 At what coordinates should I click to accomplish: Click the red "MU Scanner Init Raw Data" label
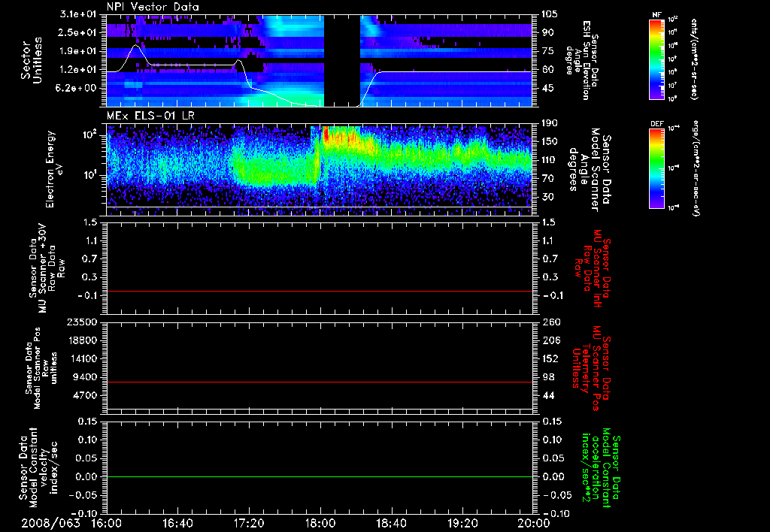click(593, 268)
